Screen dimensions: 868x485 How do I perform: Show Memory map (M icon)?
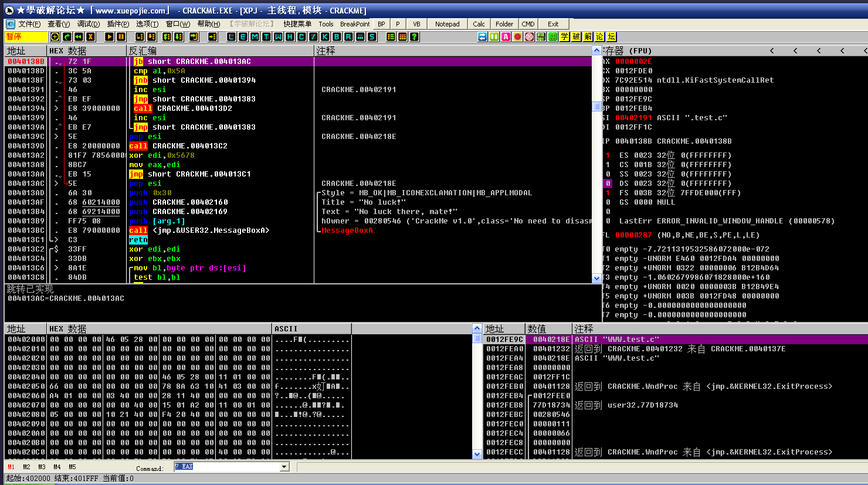click(255, 37)
